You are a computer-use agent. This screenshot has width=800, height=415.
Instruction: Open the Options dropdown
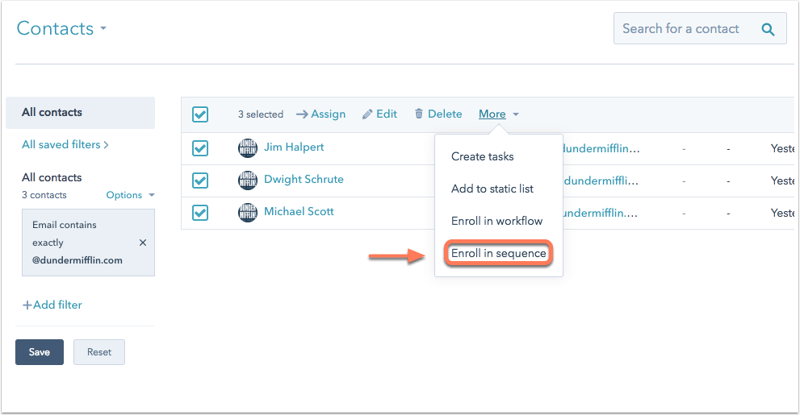130,195
